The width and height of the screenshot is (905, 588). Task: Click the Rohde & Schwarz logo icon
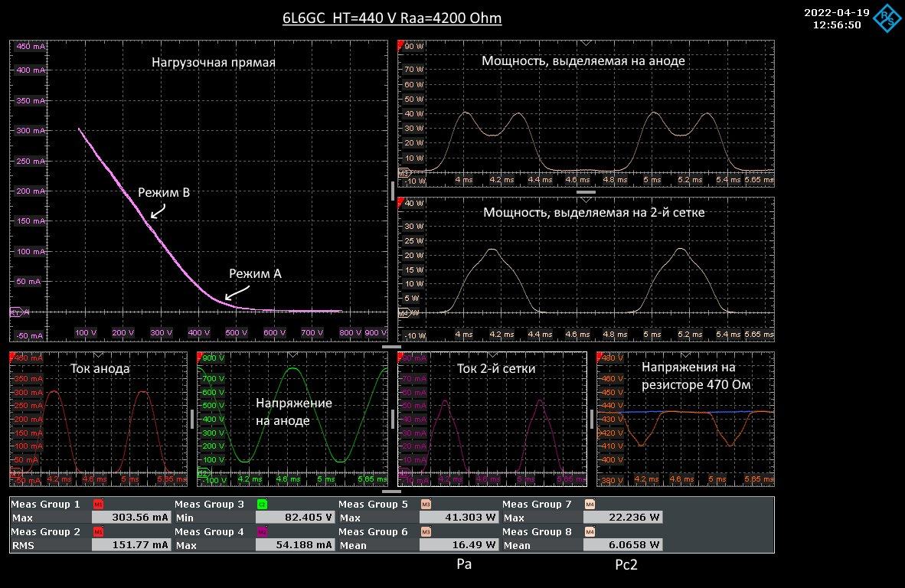coord(887,18)
